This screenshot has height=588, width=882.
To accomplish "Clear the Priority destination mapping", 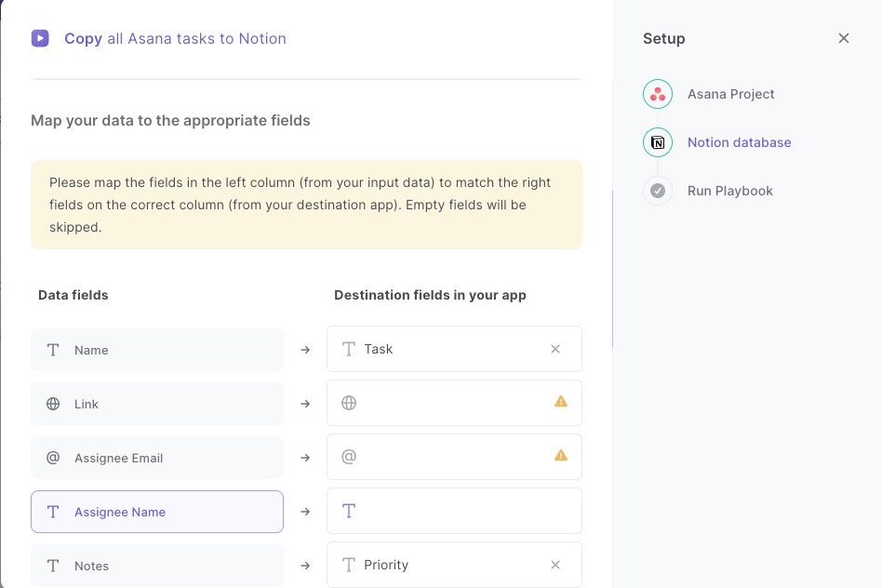I will (x=555, y=565).
